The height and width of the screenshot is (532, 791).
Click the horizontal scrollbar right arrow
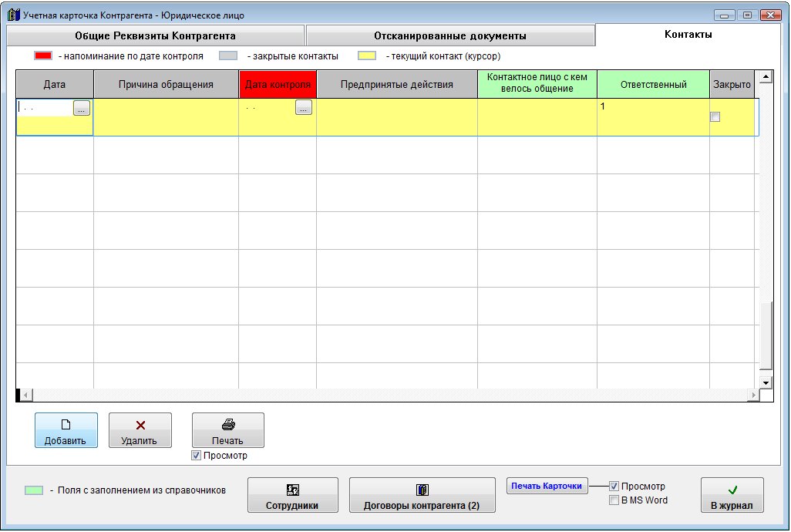[754, 395]
